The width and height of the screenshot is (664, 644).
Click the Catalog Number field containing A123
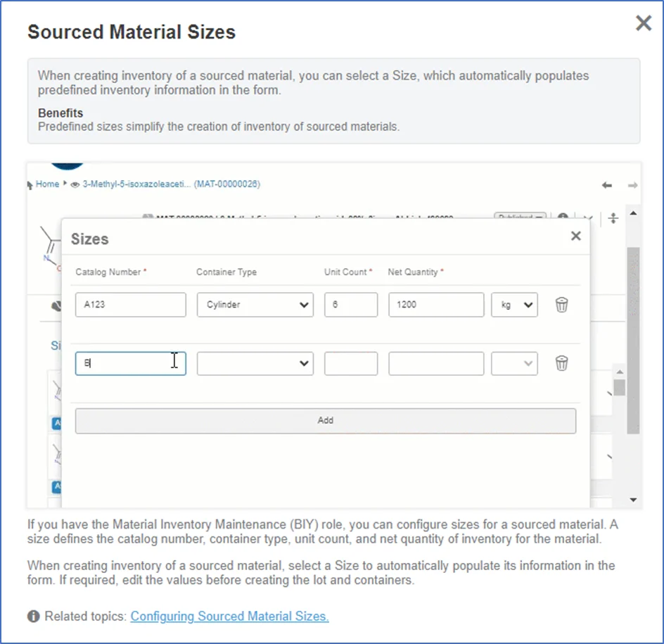pos(130,305)
